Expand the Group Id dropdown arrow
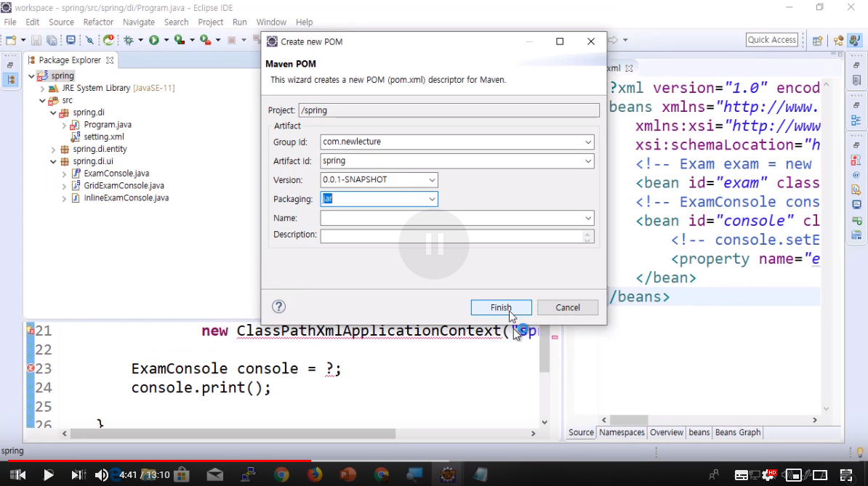The width and height of the screenshot is (868, 486). click(588, 142)
